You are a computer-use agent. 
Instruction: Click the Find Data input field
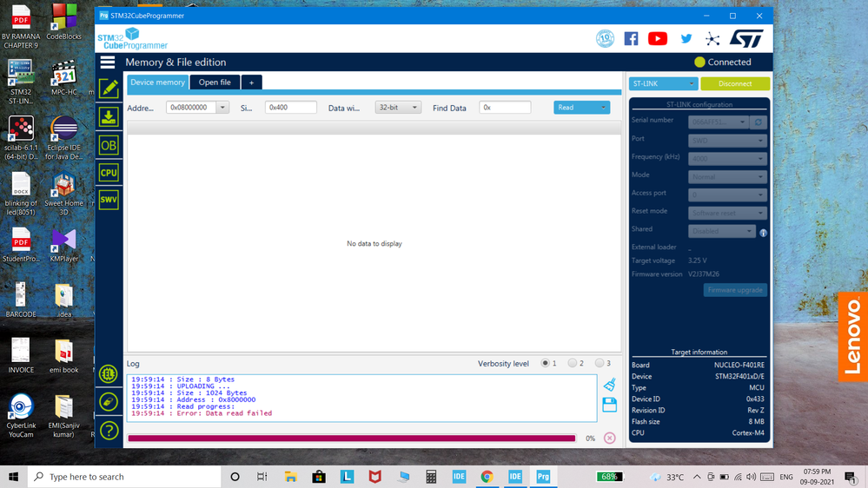(x=505, y=108)
